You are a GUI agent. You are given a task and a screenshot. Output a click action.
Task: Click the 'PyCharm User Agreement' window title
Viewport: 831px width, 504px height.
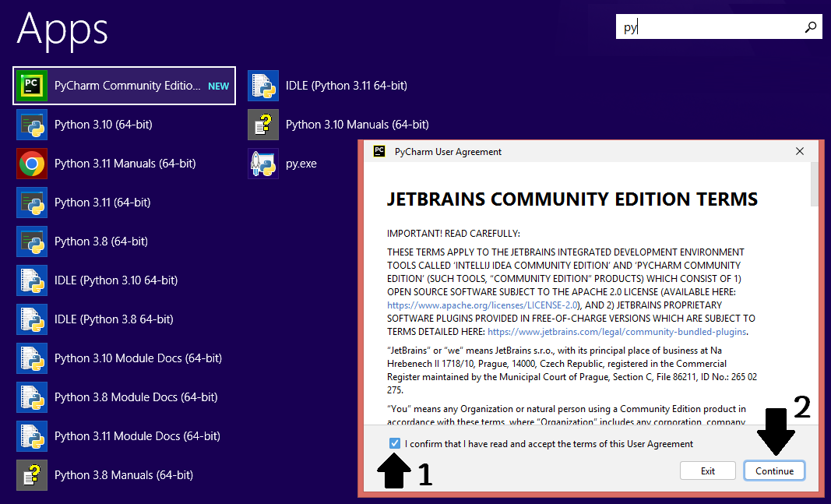point(448,152)
